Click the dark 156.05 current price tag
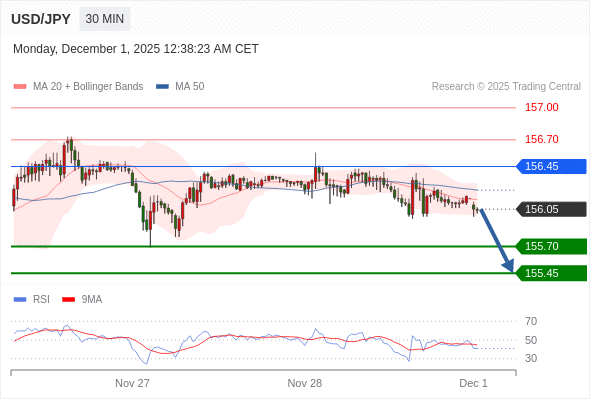590x400 pixels. [x=551, y=209]
